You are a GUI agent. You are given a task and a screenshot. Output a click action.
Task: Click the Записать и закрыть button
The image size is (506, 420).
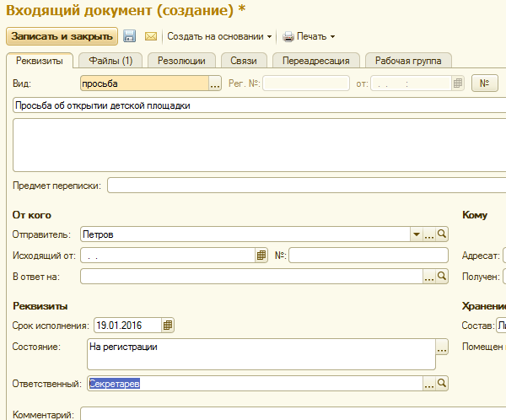pos(62,36)
